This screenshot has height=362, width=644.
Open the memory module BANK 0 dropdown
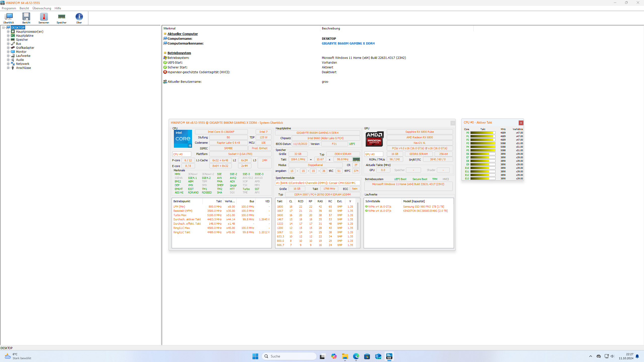[x=317, y=183]
